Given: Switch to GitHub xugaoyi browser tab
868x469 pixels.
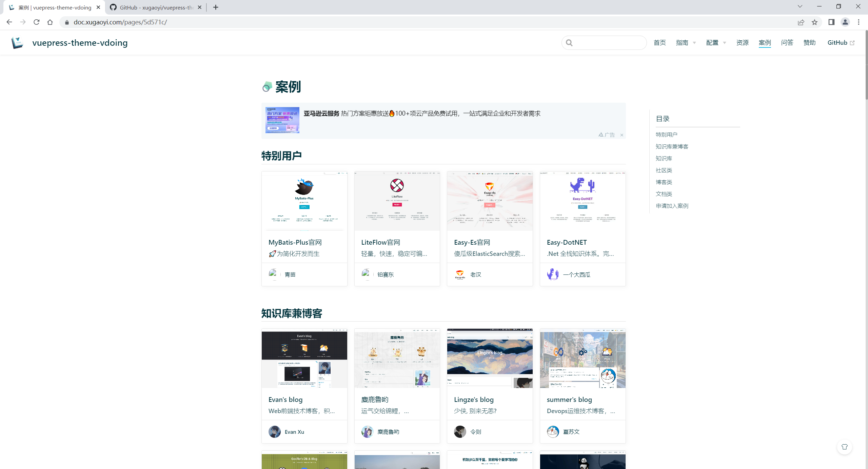Looking at the screenshot, I should click(x=156, y=7).
